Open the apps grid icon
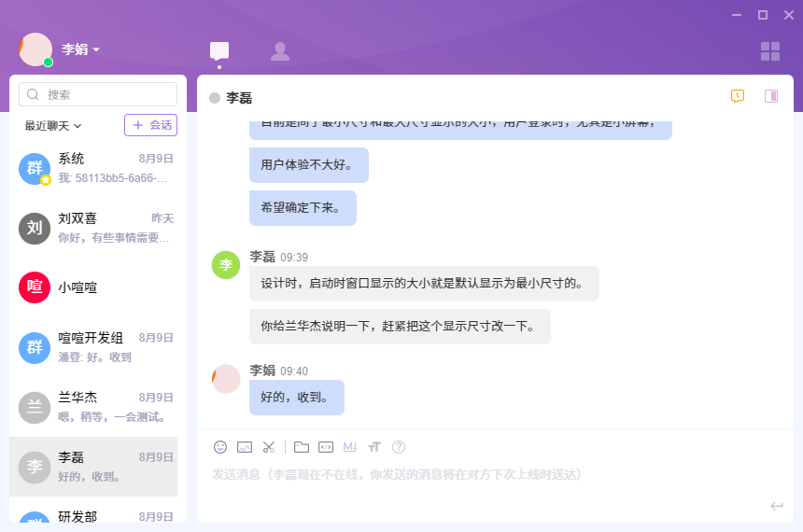The height and width of the screenshot is (532, 803). pos(770,51)
